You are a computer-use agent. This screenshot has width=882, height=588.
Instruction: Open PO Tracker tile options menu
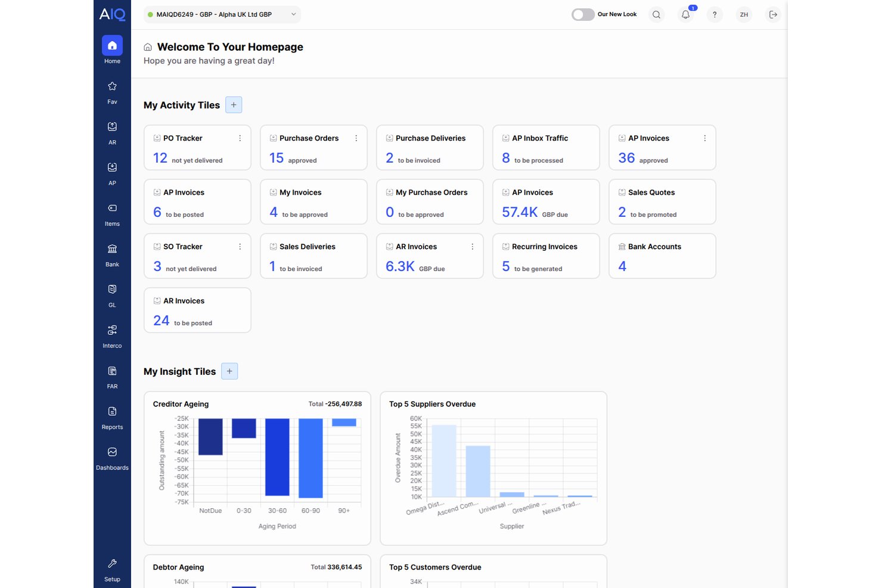[240, 138]
